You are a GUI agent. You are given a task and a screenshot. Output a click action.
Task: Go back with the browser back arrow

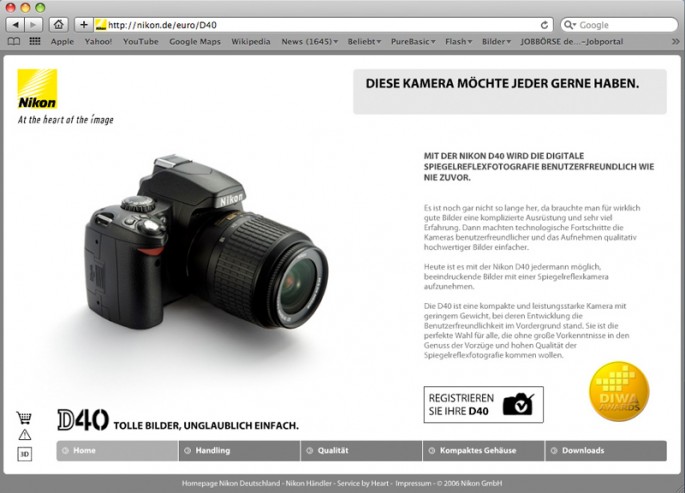tap(15, 25)
